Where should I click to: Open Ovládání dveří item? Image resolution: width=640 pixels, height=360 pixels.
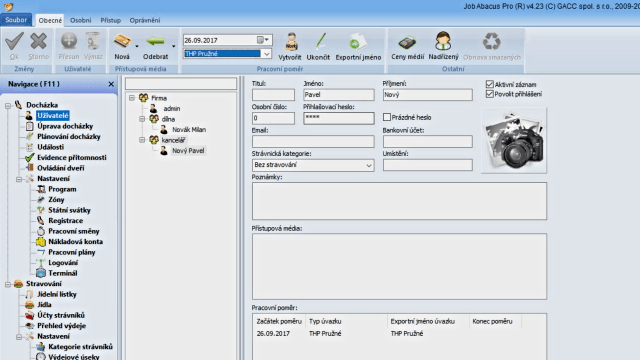click(60, 168)
